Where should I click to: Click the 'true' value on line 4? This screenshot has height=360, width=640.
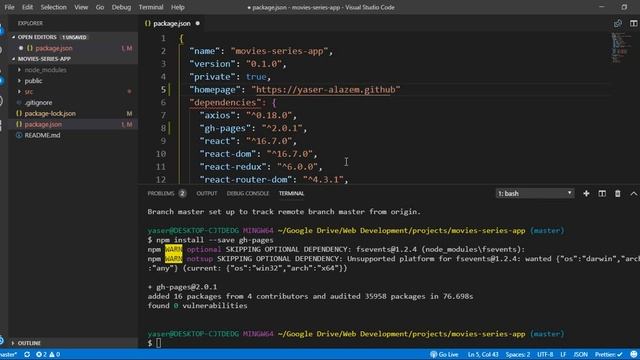pos(256,77)
